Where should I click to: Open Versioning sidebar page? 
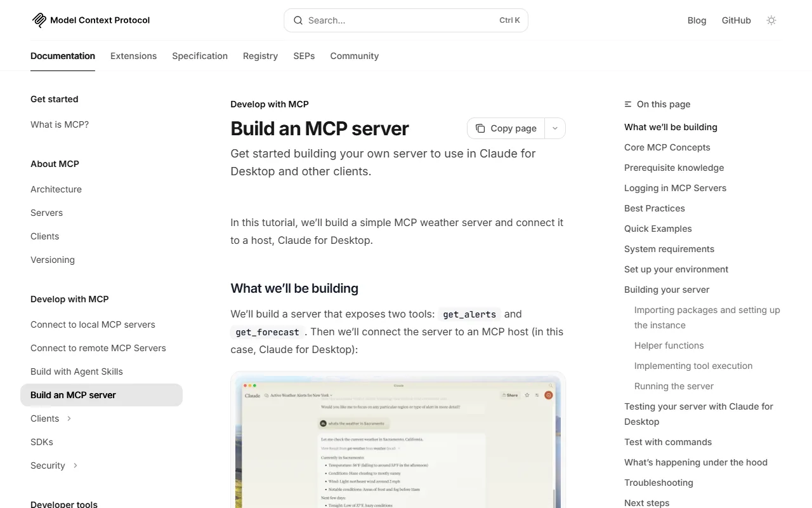pos(53,260)
